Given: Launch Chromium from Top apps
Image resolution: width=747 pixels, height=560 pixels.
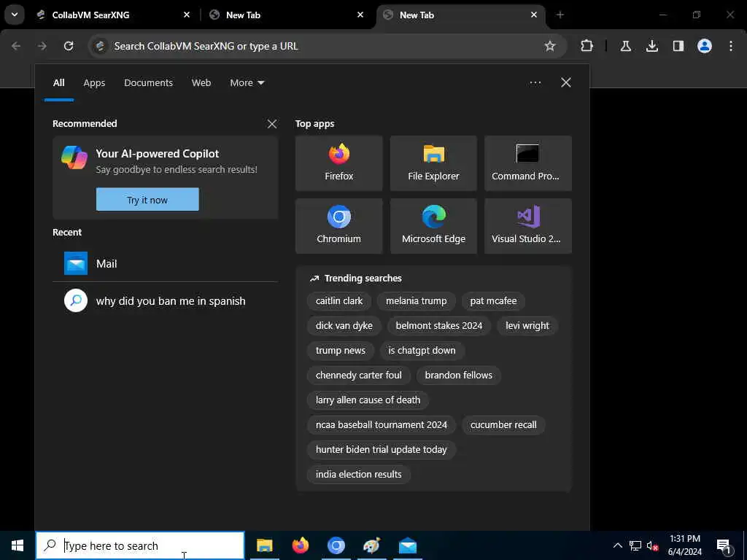Looking at the screenshot, I should pos(338,226).
